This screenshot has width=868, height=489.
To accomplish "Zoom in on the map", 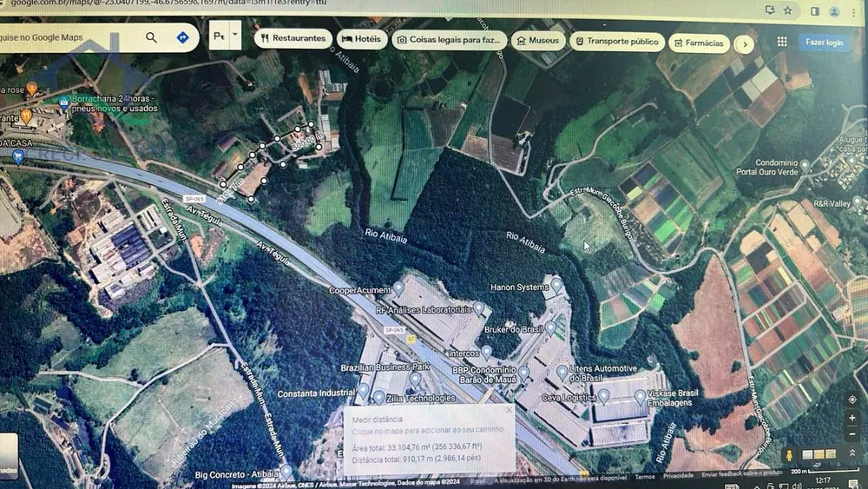I will coord(852,418).
